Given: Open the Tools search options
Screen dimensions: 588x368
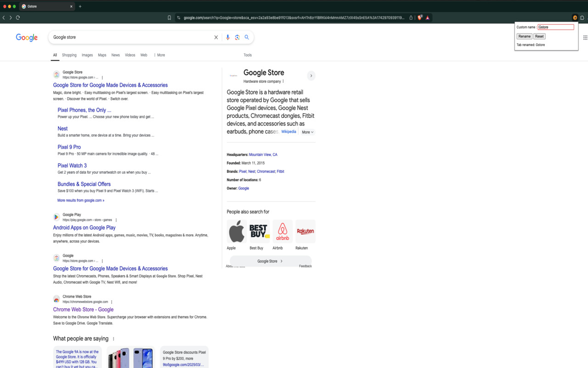Looking at the screenshot, I should 248,55.
